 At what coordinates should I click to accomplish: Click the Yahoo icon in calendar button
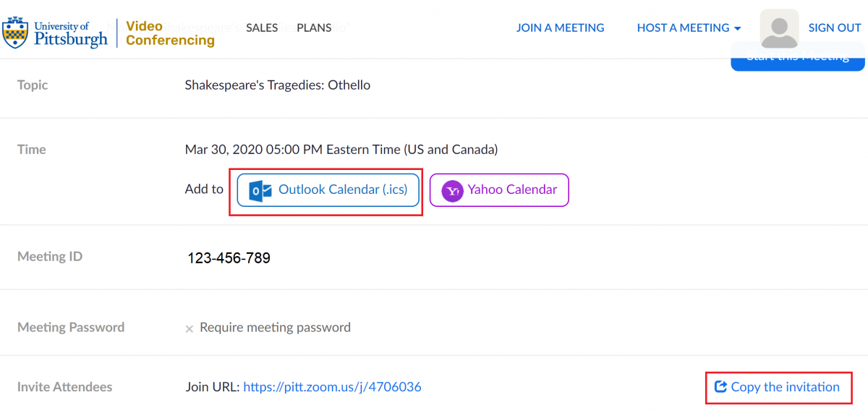point(452,191)
